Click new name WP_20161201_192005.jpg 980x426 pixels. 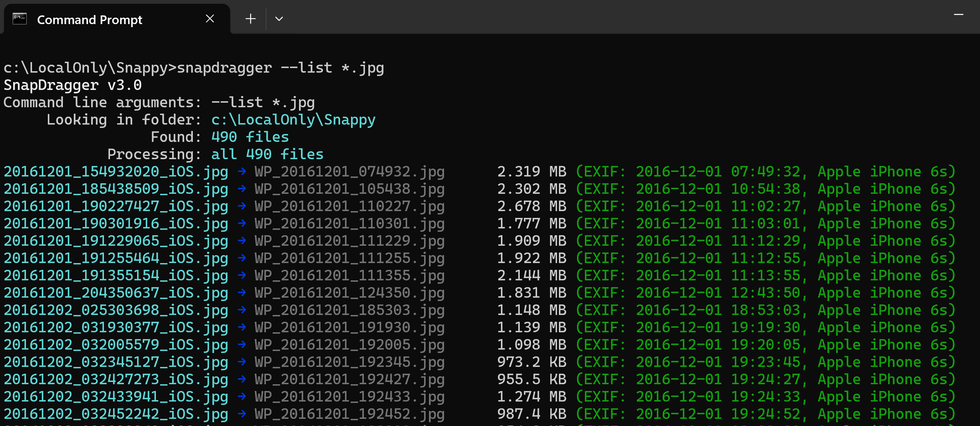[x=350, y=345]
